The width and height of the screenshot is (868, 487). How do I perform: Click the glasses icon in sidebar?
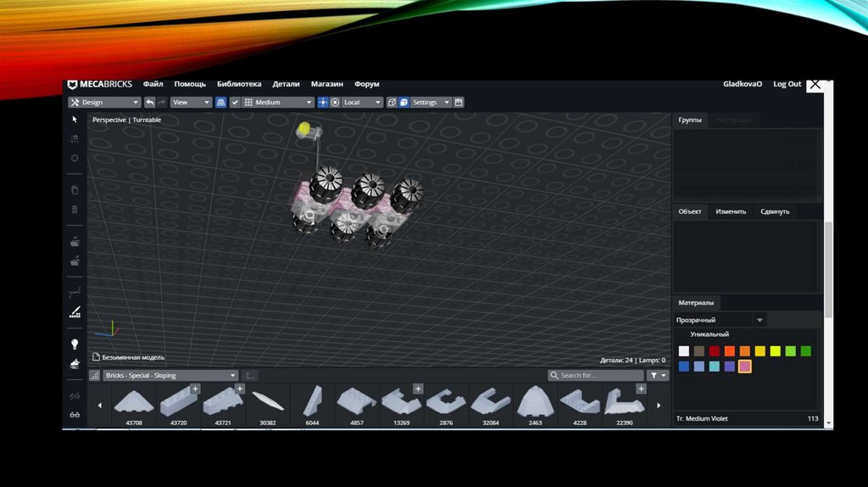75,415
